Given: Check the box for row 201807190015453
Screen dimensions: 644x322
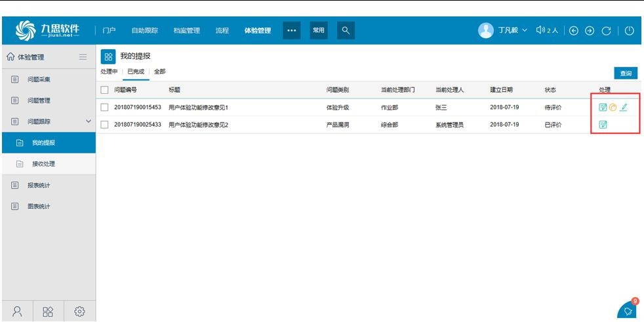Looking at the screenshot, I should pos(105,108).
